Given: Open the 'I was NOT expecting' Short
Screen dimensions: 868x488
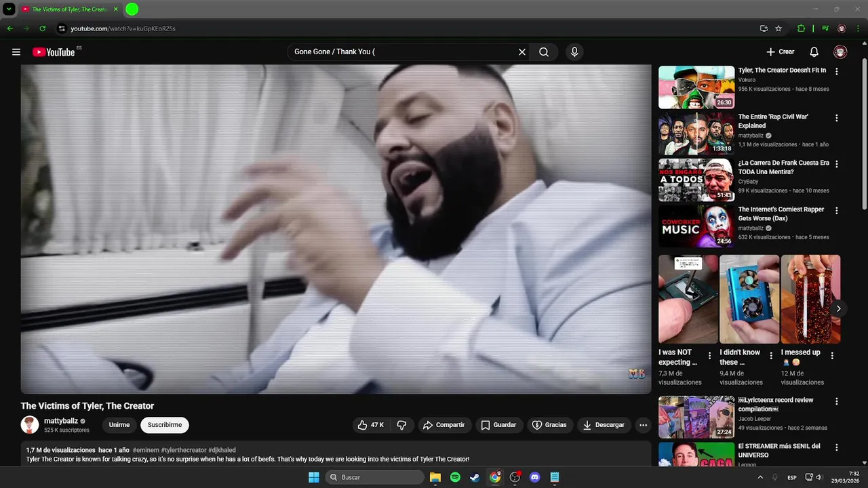Looking at the screenshot, I should pyautogui.click(x=688, y=299).
